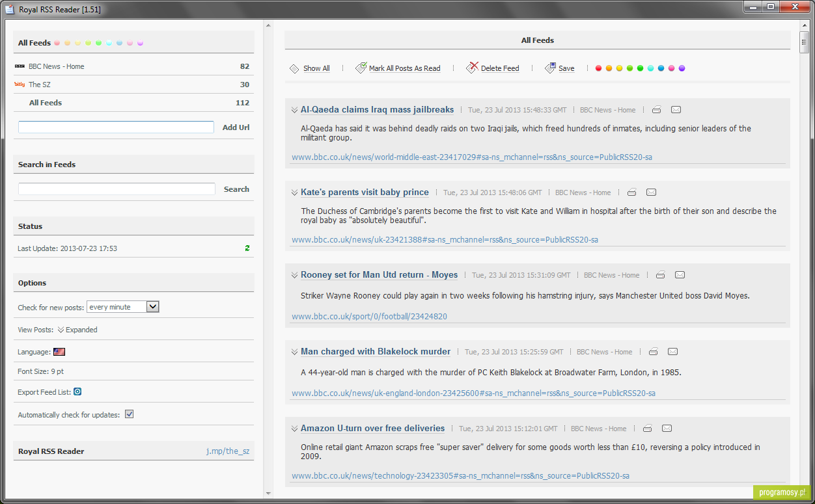Open Al-Qaeda claims Iraq mass jailbreaks headline

[x=377, y=110]
